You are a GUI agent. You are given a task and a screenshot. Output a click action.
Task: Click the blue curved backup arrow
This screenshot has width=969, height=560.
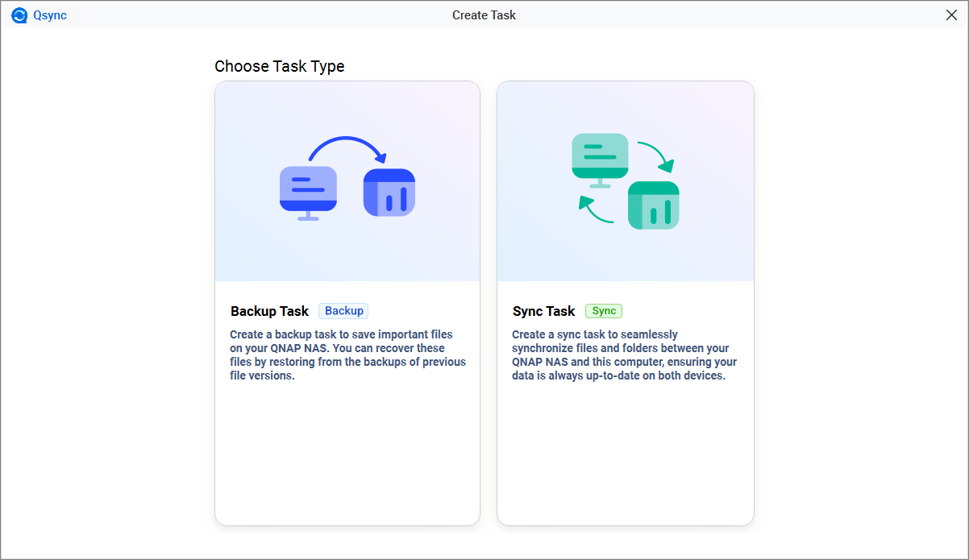347,145
